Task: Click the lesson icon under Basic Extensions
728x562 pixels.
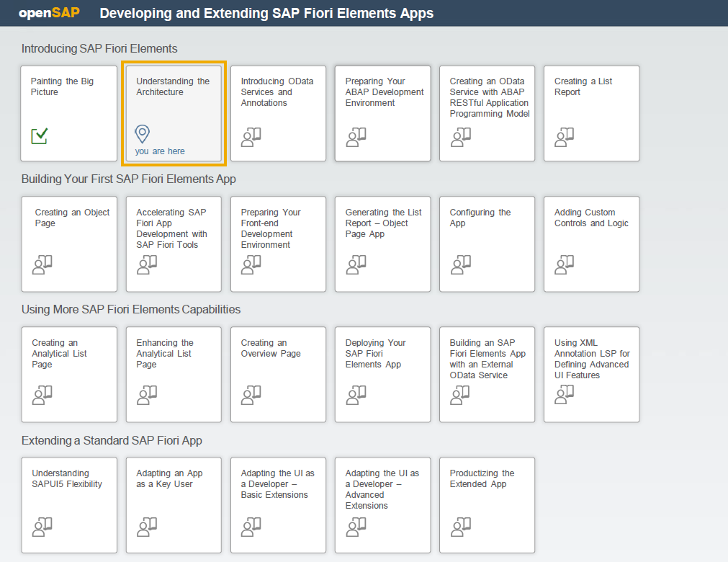Action: click(251, 527)
